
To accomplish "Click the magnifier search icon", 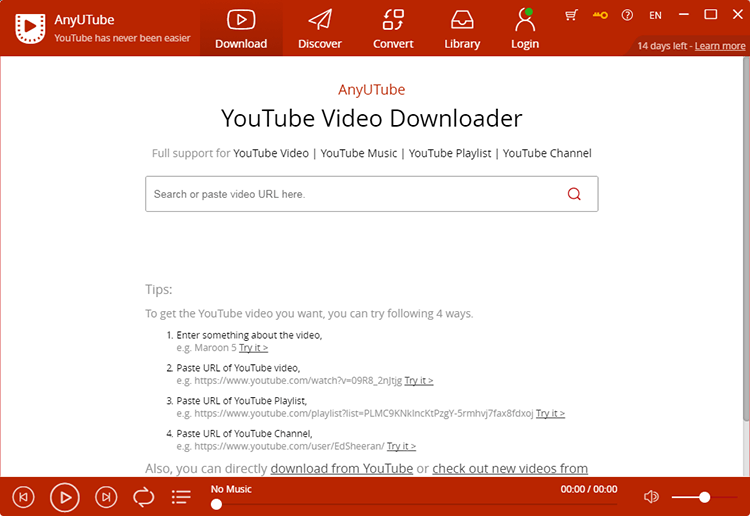I will point(574,194).
